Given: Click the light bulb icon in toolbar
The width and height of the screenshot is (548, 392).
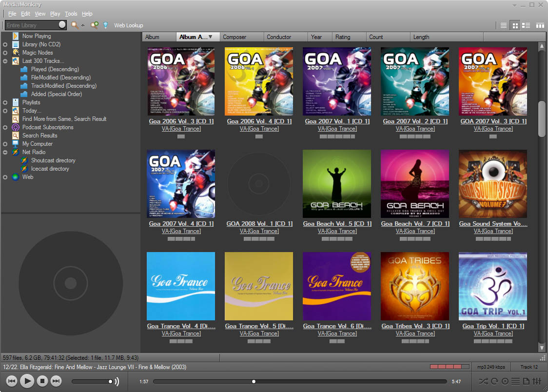Looking at the screenshot, I should [105, 25].
